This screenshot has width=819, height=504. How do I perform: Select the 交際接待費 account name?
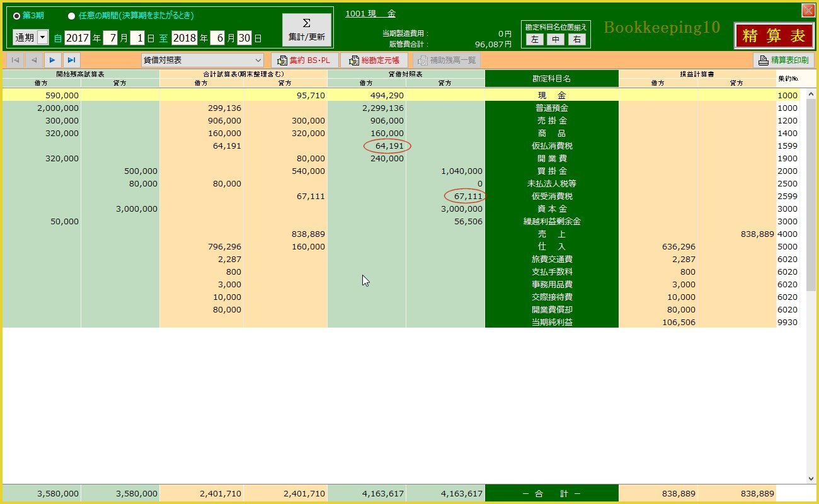[552, 297]
